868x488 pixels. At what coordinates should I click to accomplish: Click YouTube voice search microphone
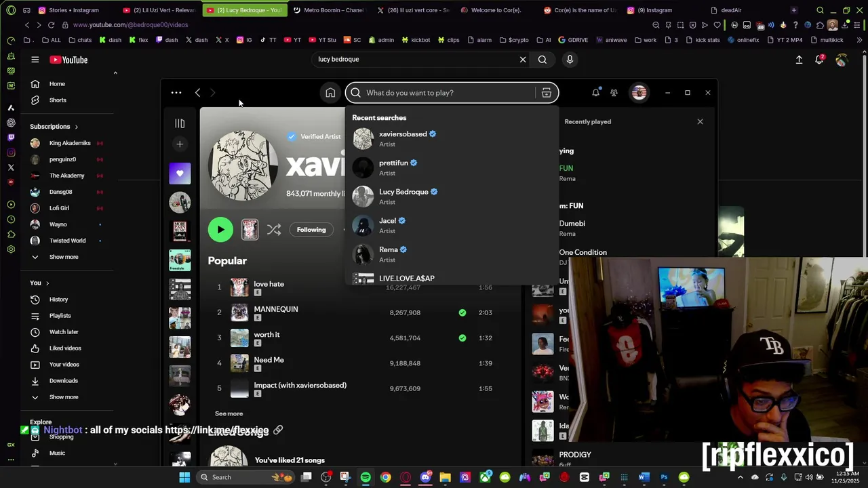[x=570, y=60]
